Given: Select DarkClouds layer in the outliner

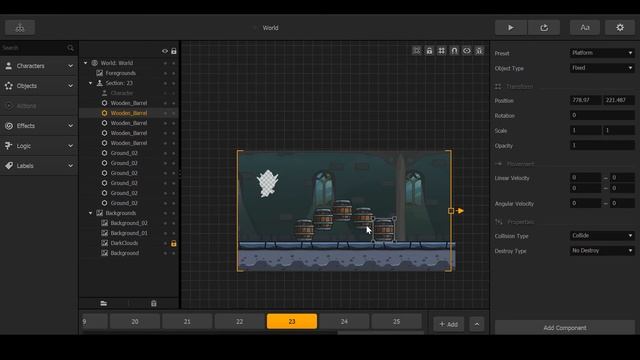Looking at the screenshot, I should 124,243.
